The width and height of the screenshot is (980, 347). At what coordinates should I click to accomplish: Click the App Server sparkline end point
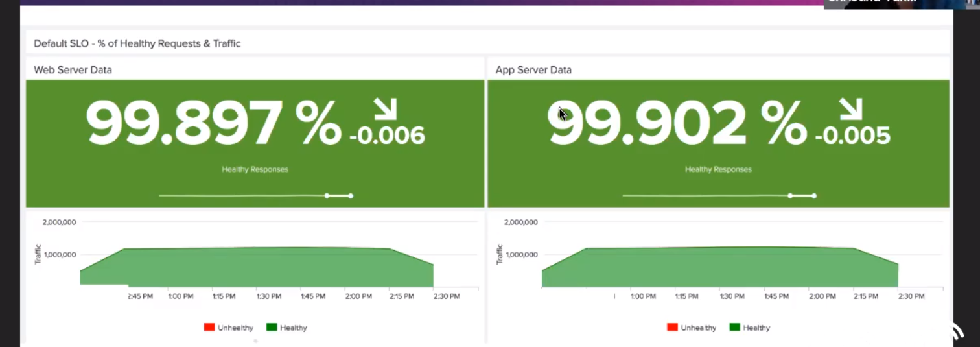814,195
